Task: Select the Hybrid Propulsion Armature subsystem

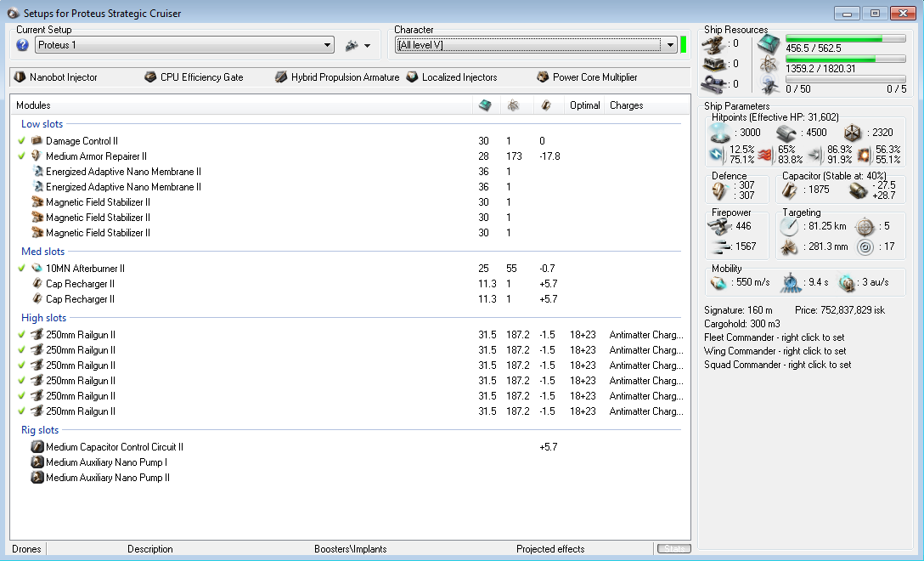Action: pos(337,77)
